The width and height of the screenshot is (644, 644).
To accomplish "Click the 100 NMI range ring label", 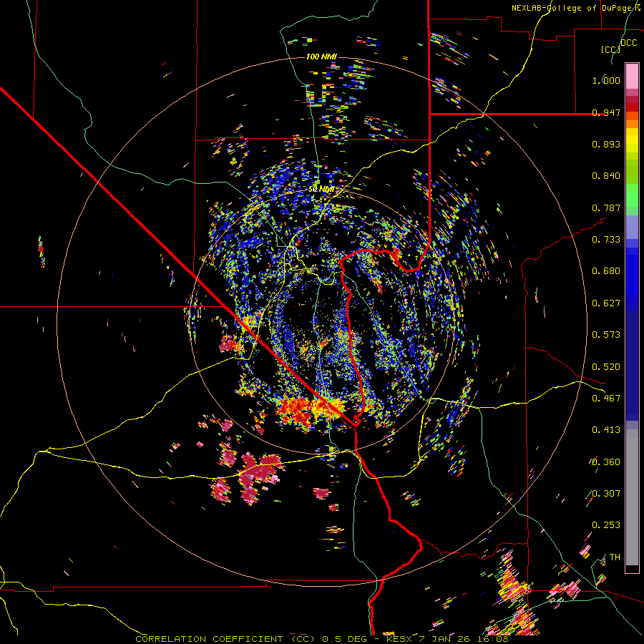I will pos(321,57).
